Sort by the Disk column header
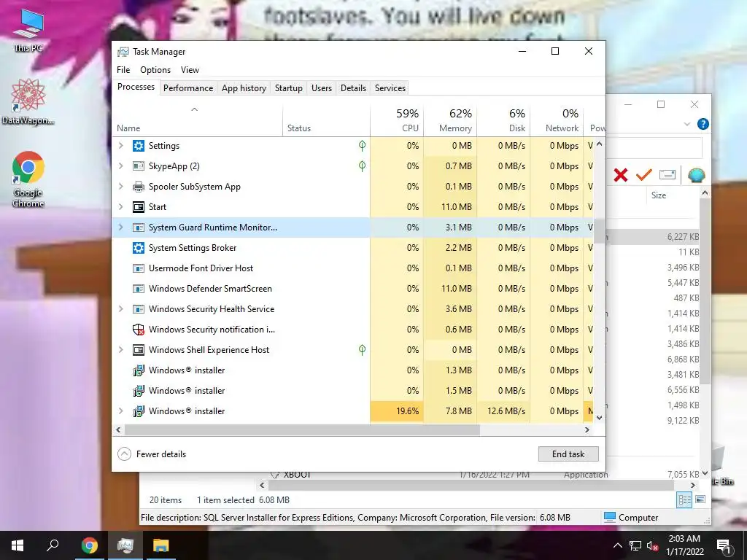 click(503, 120)
